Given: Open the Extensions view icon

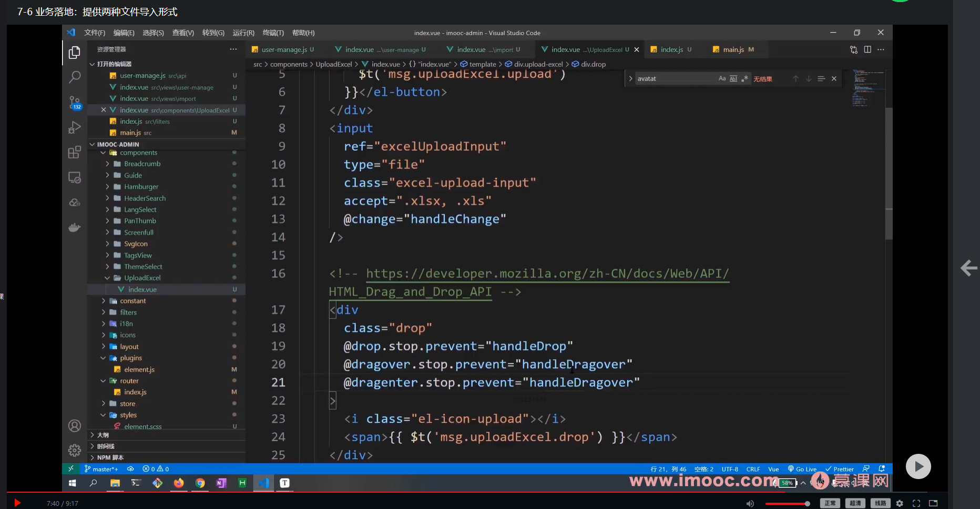Looking at the screenshot, I should click(x=75, y=152).
